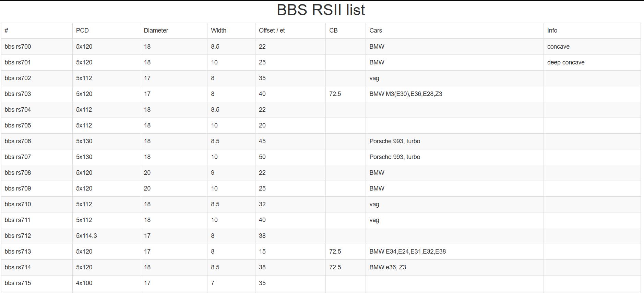Select the bbs rs714 cell
This screenshot has height=293, width=644.
(x=37, y=267)
